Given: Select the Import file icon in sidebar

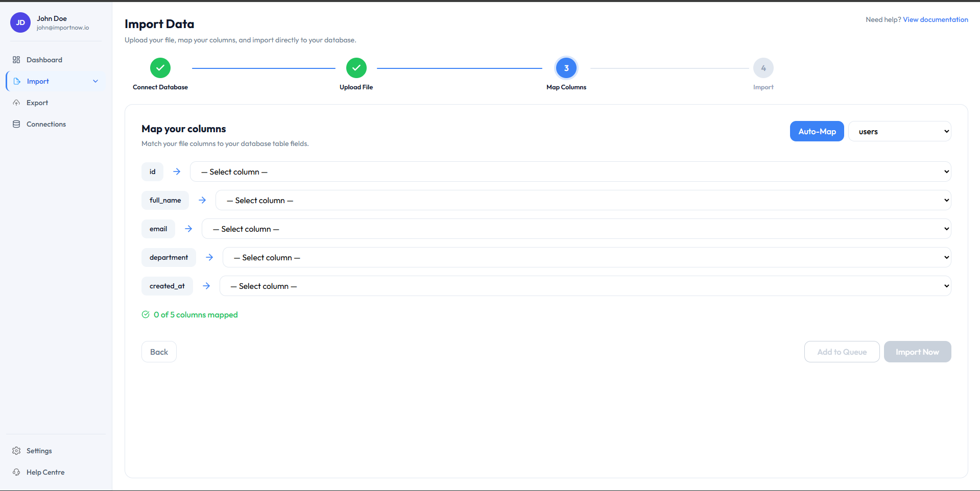Looking at the screenshot, I should point(17,81).
